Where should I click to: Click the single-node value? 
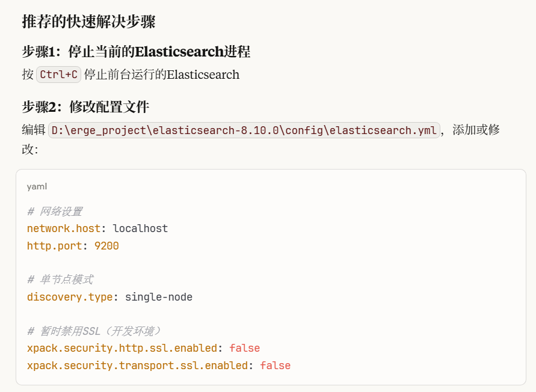(159, 297)
